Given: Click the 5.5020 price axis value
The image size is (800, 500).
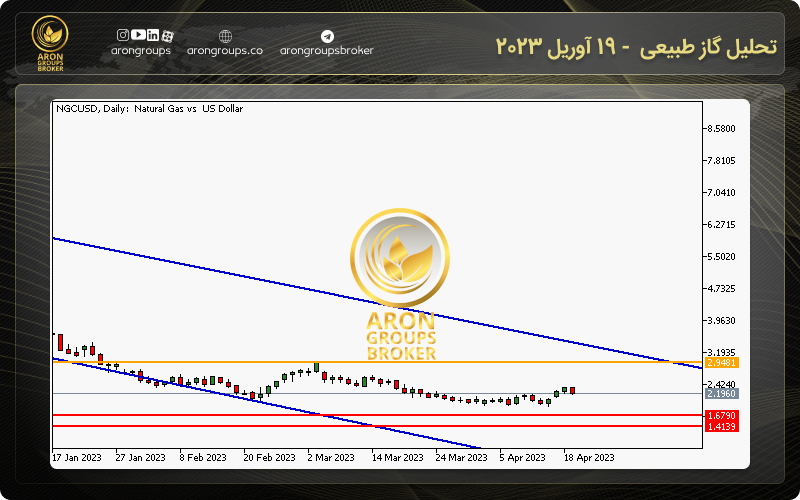Looking at the screenshot, I should tap(721, 257).
